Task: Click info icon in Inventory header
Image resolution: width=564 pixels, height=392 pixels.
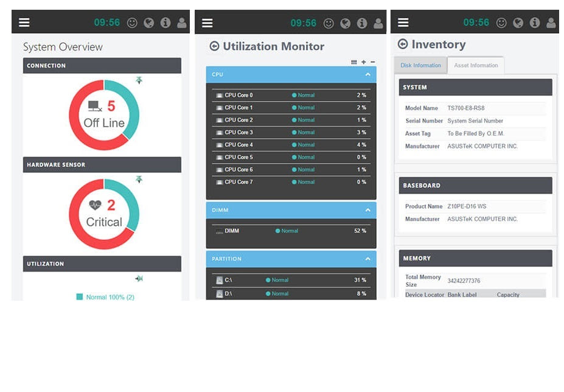Action: pos(535,23)
